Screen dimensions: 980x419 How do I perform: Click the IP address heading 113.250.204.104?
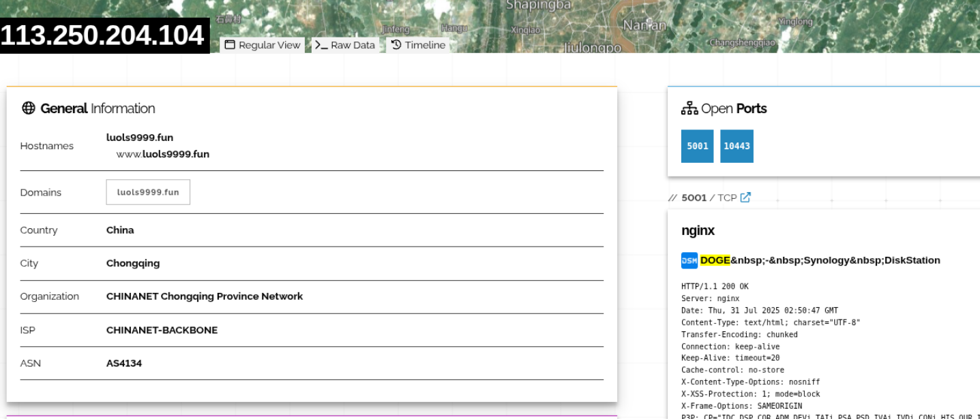click(x=103, y=35)
